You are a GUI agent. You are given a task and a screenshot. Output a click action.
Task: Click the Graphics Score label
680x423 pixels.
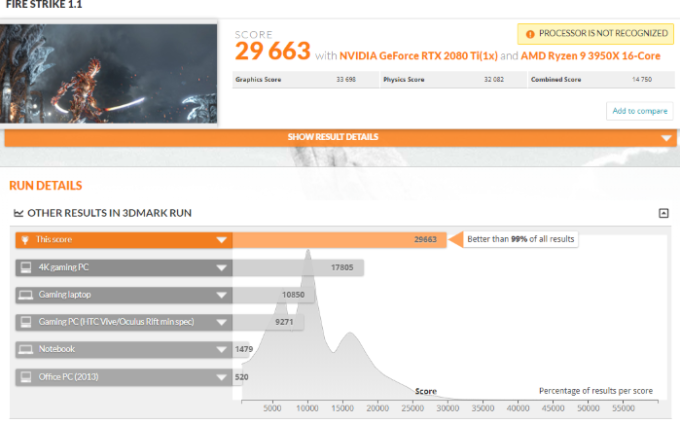[258, 79]
